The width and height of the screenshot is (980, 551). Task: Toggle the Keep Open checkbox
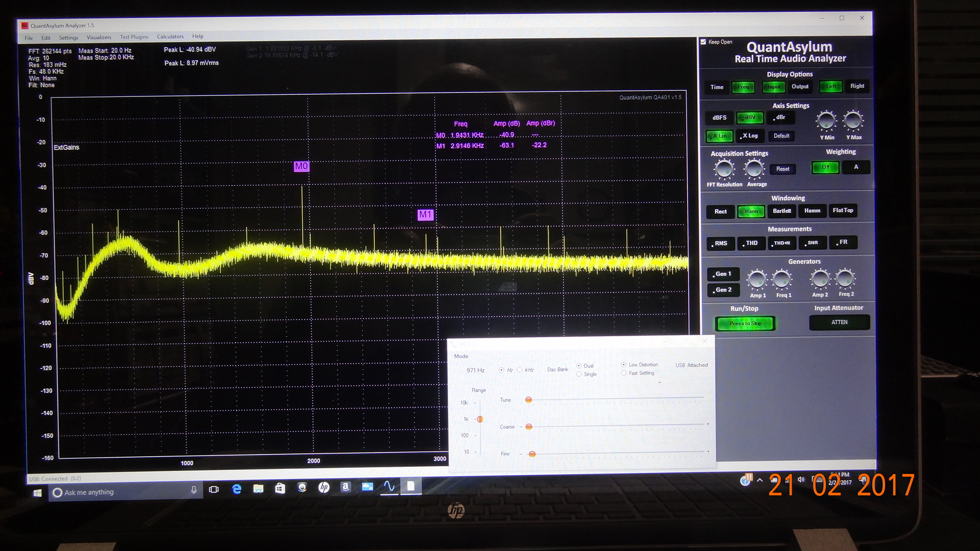[x=703, y=42]
